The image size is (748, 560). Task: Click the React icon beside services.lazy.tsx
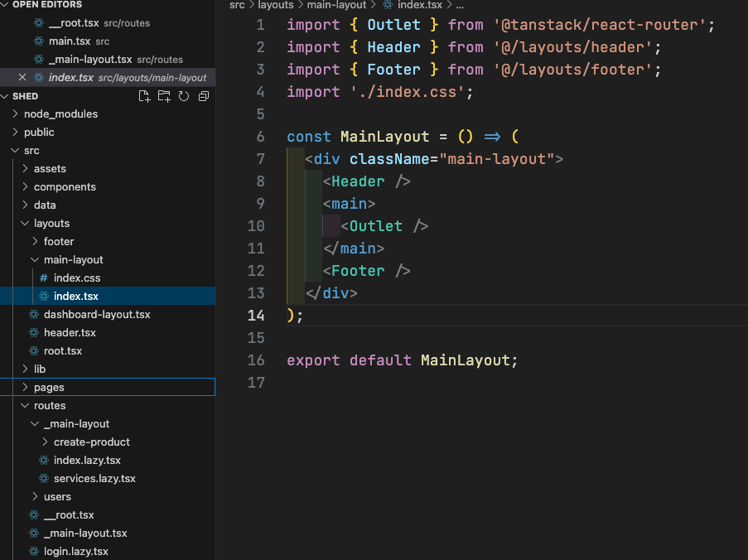44,478
